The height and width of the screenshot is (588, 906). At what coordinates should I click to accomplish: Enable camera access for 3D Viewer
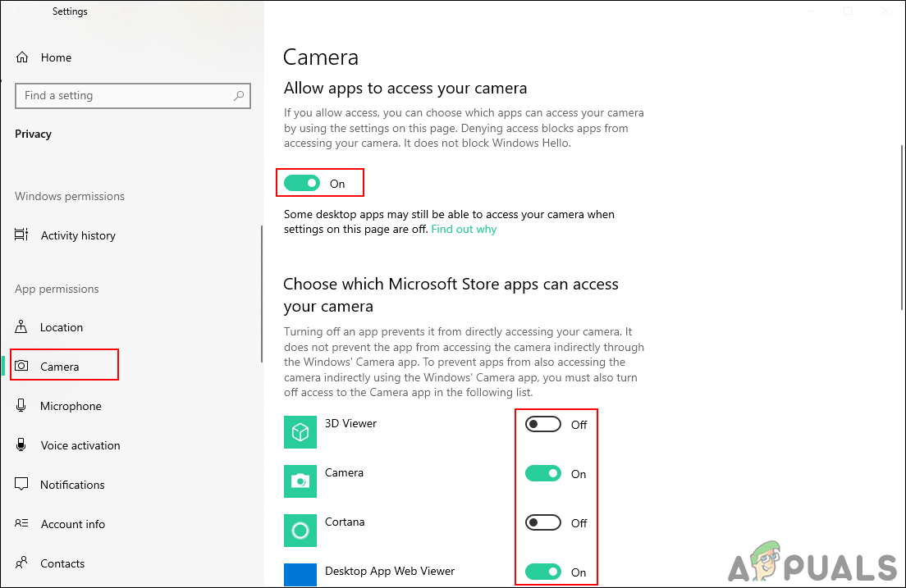pos(543,425)
